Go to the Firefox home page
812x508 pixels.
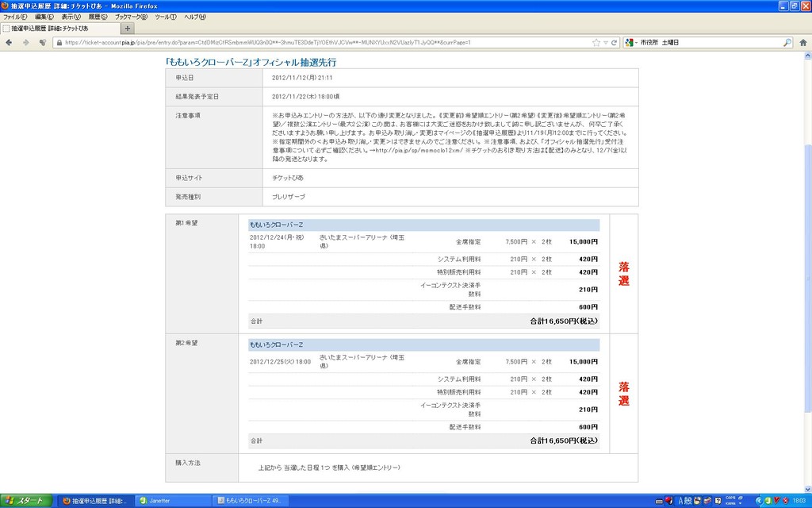point(802,43)
